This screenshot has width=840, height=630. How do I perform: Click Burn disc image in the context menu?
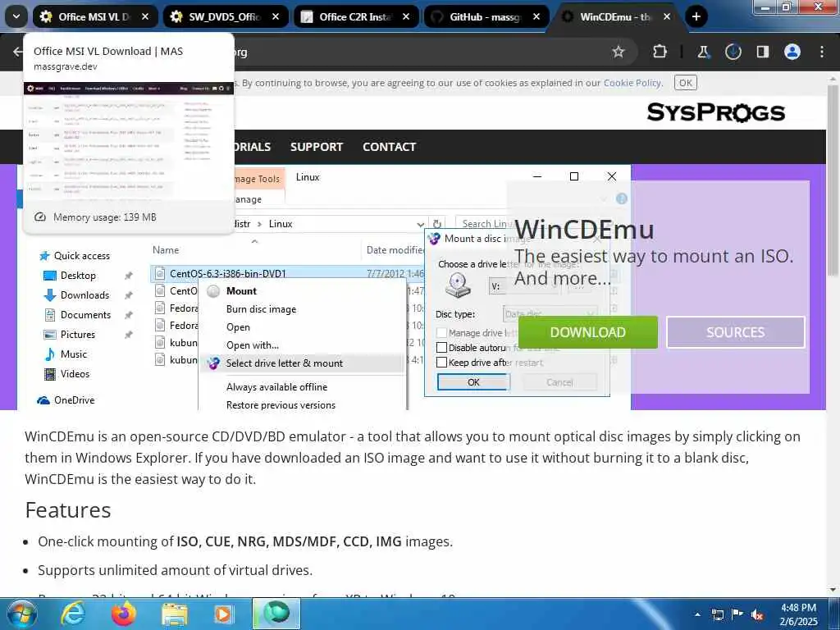point(261,309)
